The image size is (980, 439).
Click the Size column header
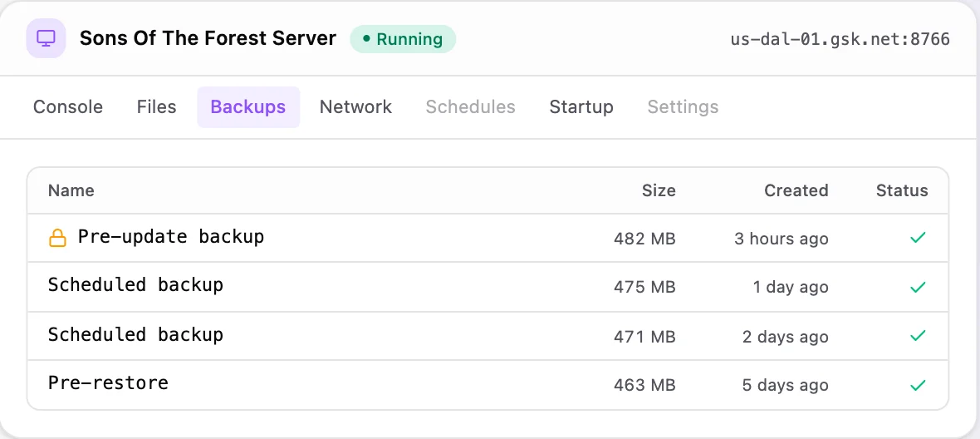click(x=659, y=190)
